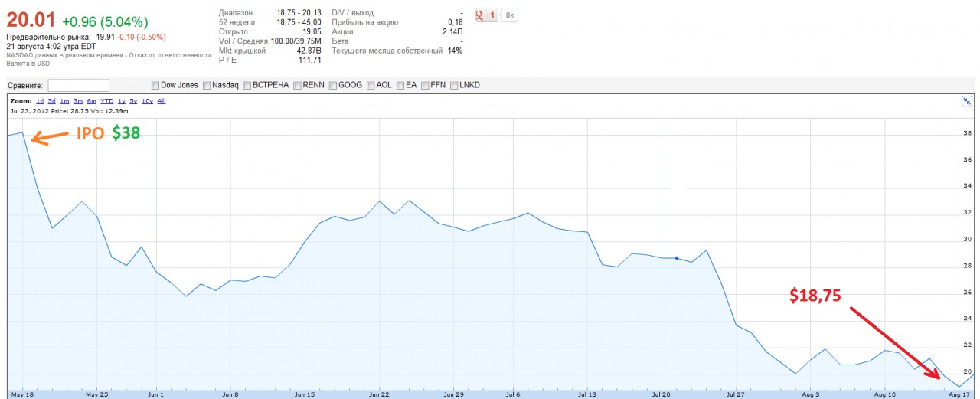Viewport: 980px width, 399px height.
Task: Select the 6m zoom range
Action: [x=91, y=101]
